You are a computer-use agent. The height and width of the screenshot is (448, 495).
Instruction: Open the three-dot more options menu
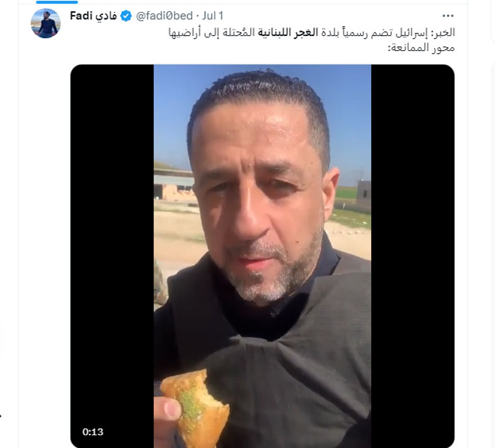coord(448,16)
